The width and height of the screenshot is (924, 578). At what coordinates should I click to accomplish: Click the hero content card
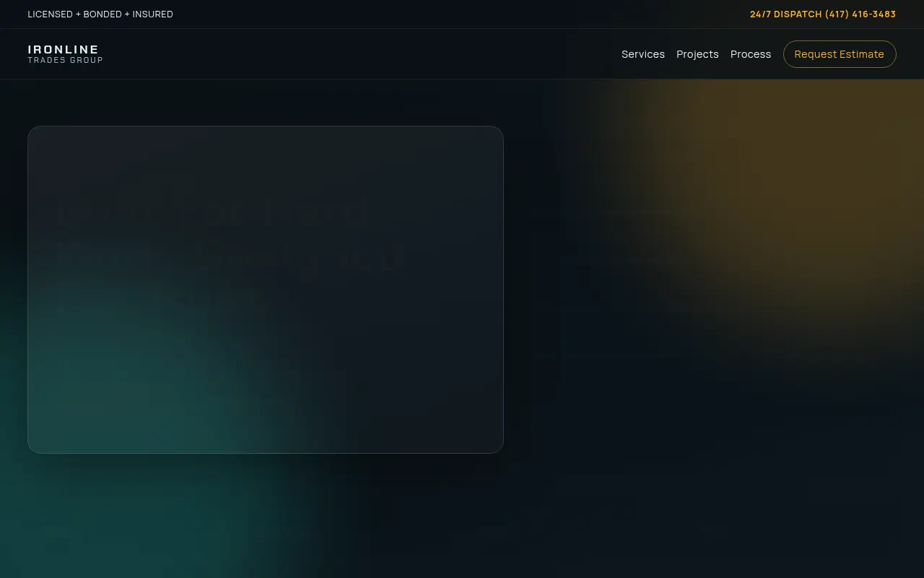tap(266, 289)
